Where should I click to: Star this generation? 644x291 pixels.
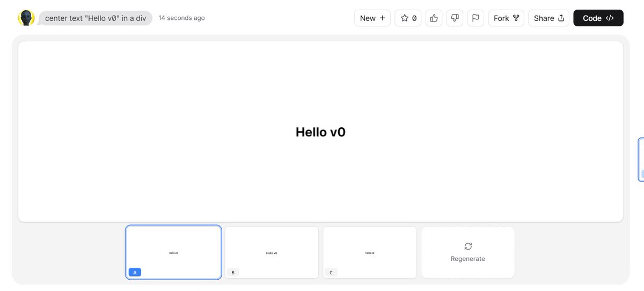click(408, 18)
